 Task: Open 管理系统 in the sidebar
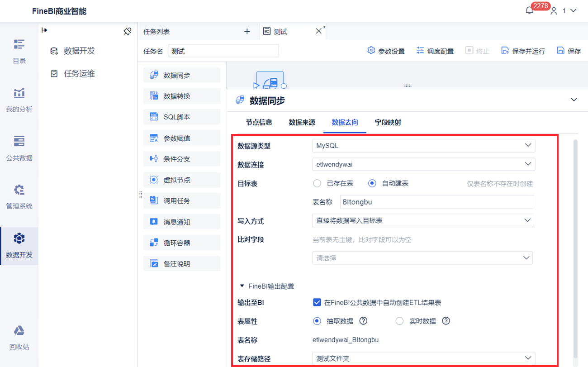[x=19, y=196]
